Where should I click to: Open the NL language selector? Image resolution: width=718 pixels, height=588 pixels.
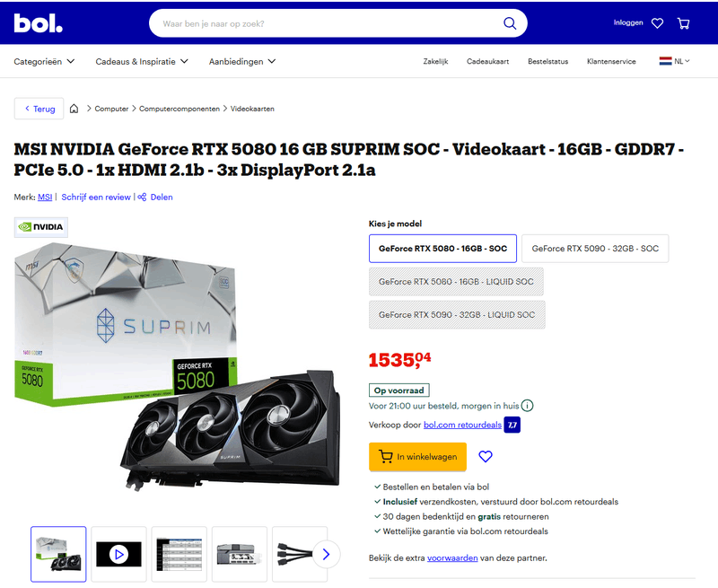(675, 61)
